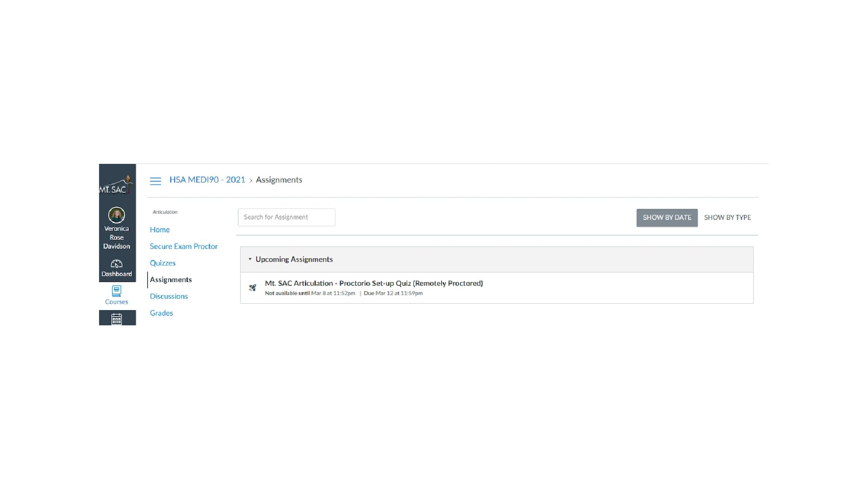Go to Dashboard via speedometer icon
Screen dimensions: 868x488
[x=117, y=264]
